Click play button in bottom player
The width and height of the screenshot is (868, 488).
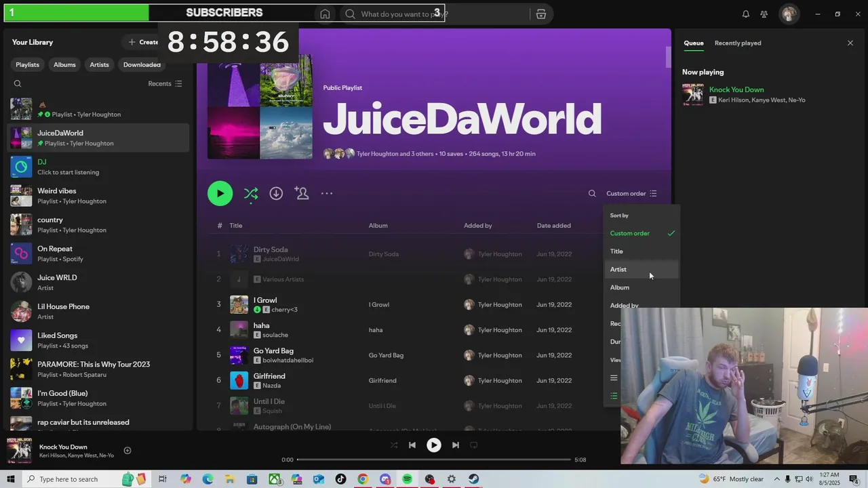(434, 445)
